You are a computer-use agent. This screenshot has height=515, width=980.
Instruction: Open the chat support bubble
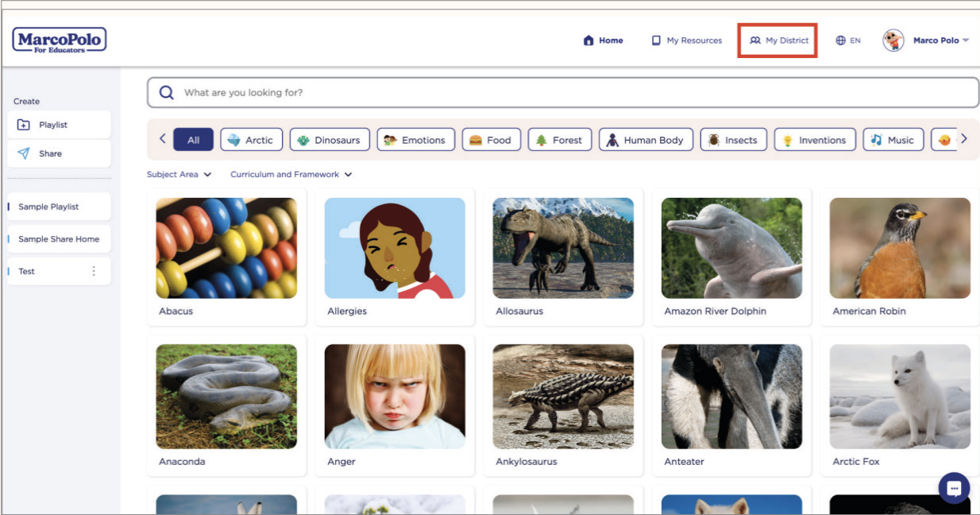click(x=954, y=488)
